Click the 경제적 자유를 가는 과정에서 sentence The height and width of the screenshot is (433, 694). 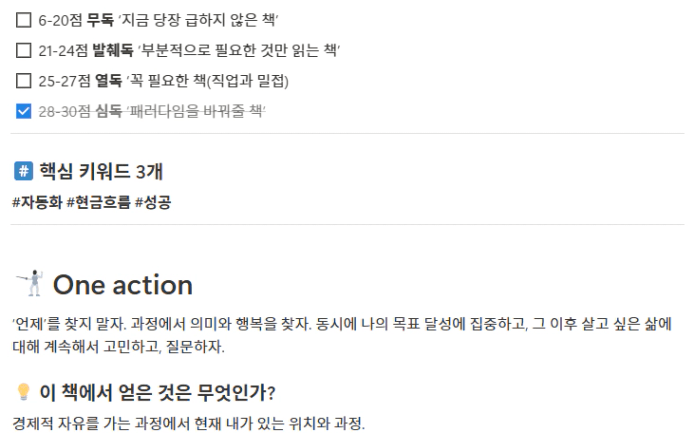click(189, 423)
